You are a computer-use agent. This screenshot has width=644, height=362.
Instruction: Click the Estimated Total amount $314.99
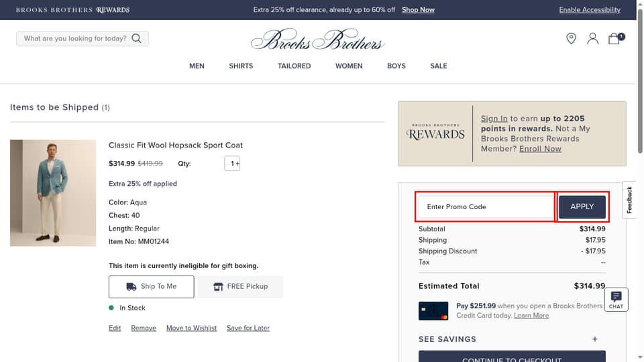(590, 286)
